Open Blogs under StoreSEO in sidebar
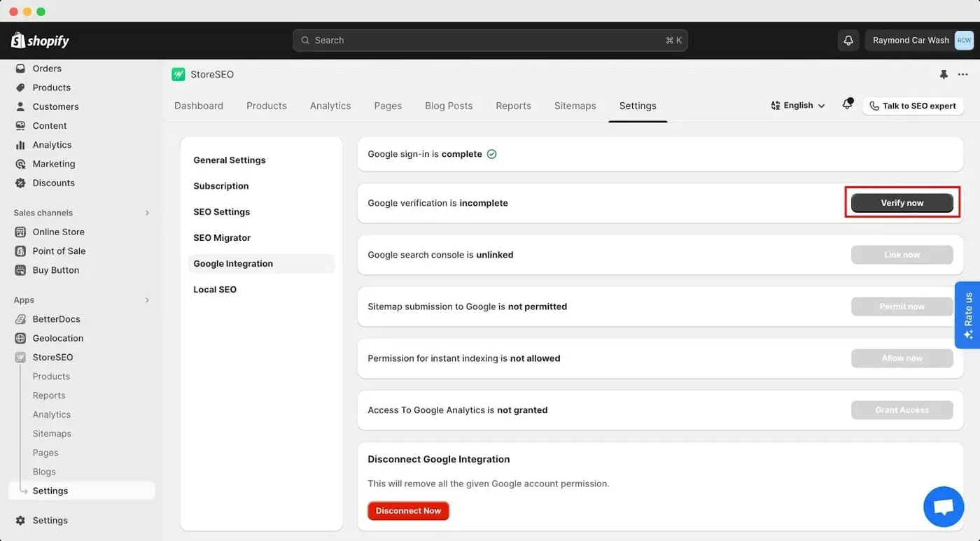 click(x=44, y=472)
